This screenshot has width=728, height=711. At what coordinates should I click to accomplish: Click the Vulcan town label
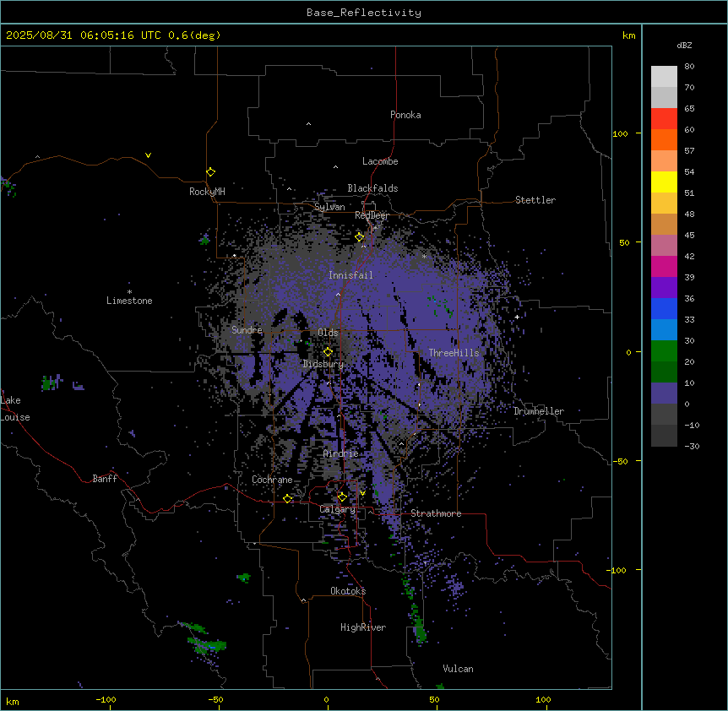pyautogui.click(x=458, y=669)
